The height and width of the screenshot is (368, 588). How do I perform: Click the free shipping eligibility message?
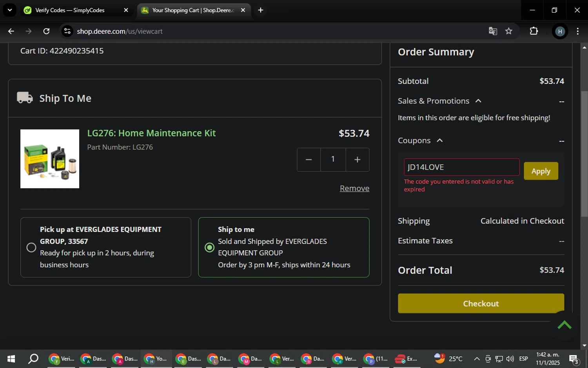[x=474, y=118]
